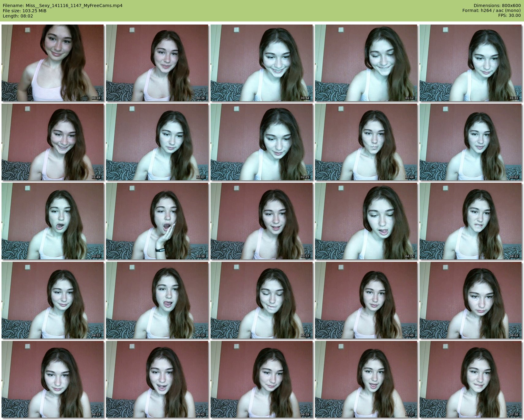Click the FPS 30.00 text
The height and width of the screenshot is (420, 524).
(509, 16)
